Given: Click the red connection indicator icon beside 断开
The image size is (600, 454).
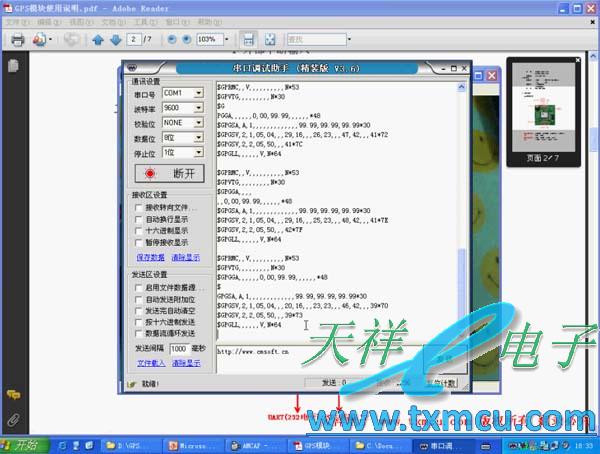Looking at the screenshot, I should tap(150, 173).
